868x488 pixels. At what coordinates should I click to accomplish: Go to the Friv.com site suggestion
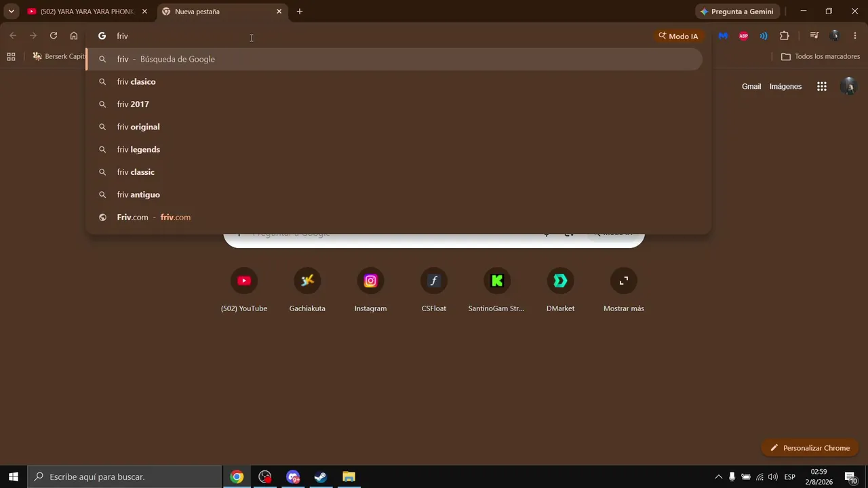[x=395, y=218]
